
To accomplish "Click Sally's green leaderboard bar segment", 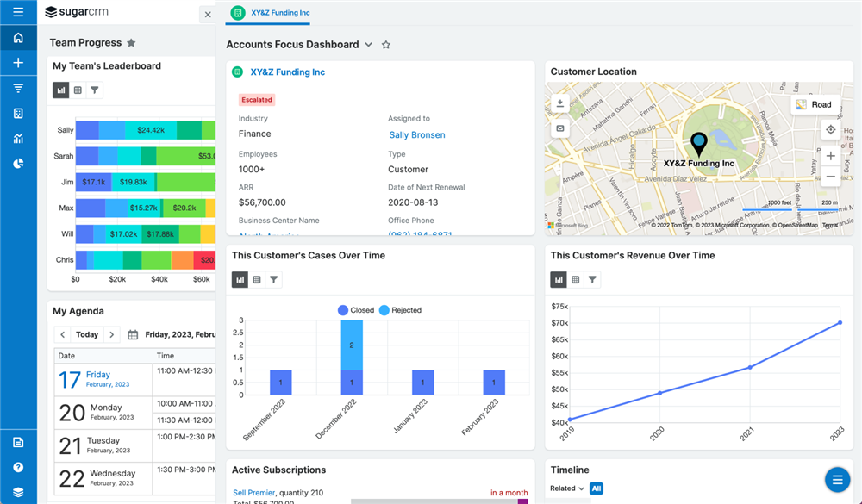I will point(189,130).
